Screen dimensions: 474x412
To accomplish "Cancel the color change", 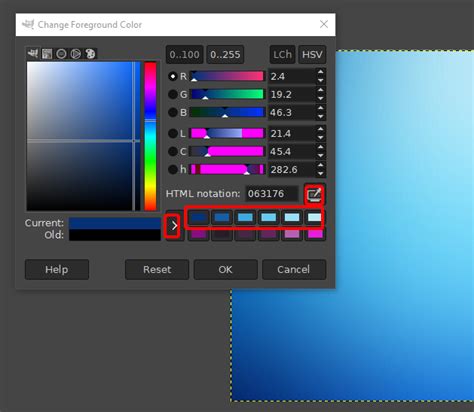I will pyautogui.click(x=294, y=269).
